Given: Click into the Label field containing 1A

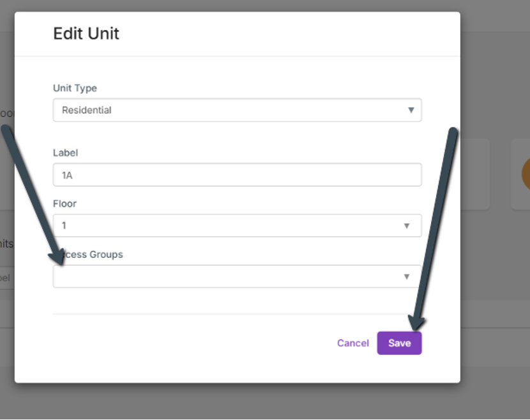Looking at the screenshot, I should coord(236,174).
